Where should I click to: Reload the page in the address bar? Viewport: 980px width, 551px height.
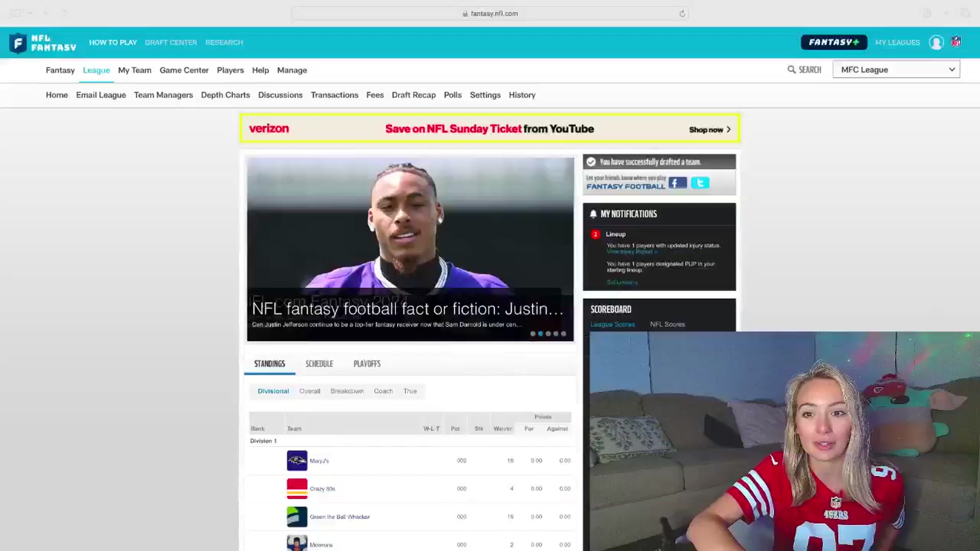[682, 13]
